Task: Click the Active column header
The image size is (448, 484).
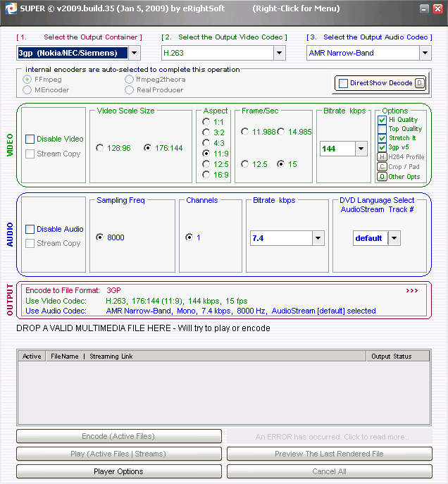Action: [32, 356]
